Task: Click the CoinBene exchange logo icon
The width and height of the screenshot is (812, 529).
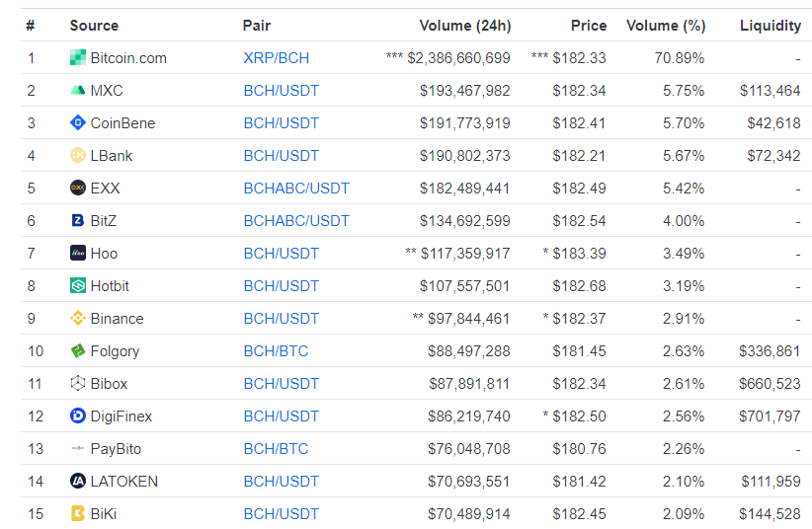Action: click(x=78, y=122)
